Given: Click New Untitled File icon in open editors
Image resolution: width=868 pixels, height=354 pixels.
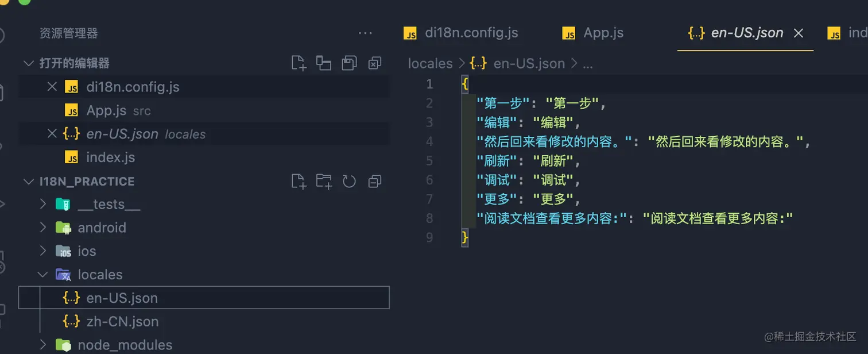Looking at the screenshot, I should click(x=299, y=63).
